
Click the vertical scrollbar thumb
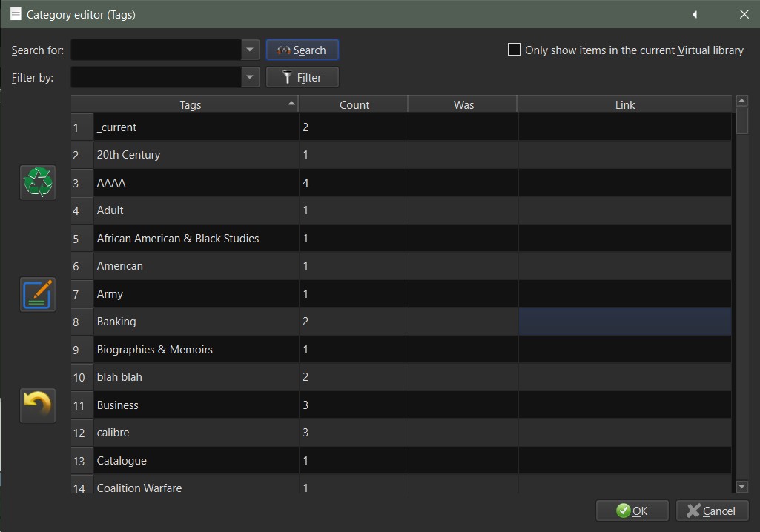pos(741,120)
